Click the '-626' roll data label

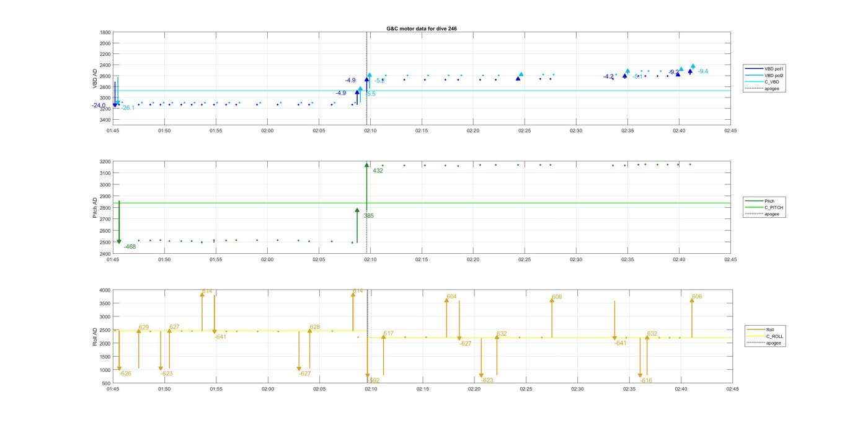pos(125,374)
